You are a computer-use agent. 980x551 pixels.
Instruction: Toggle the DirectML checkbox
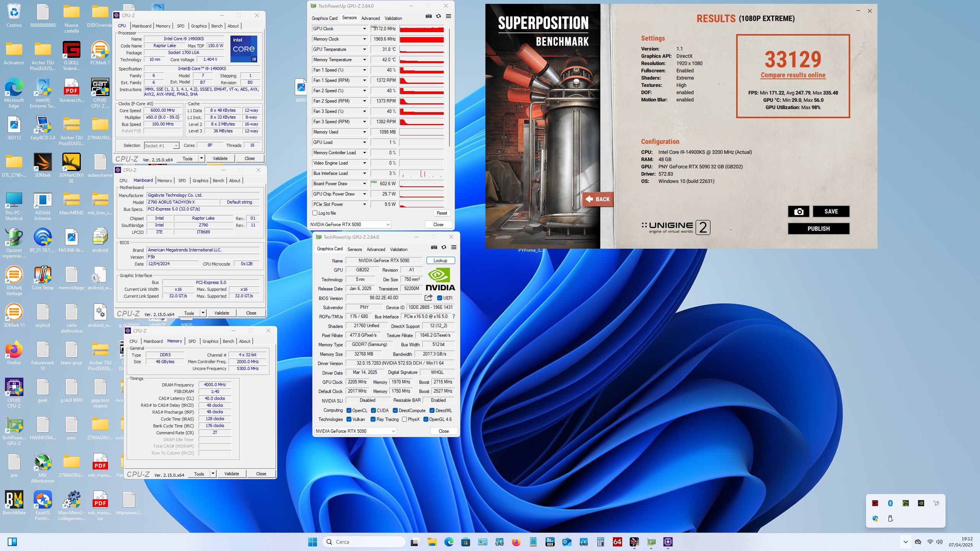[x=432, y=411]
